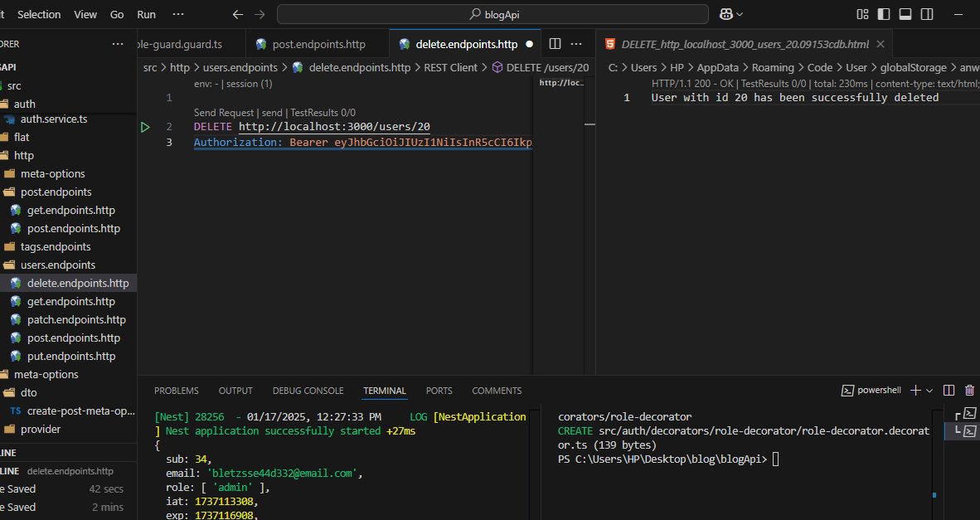This screenshot has width=980, height=520.
Task: Toggle the panel layout icon
Action: 904,14
